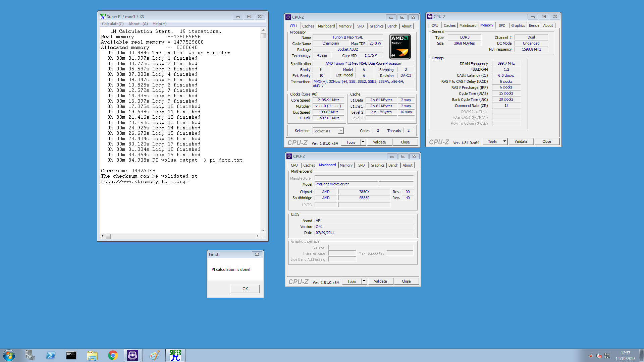Click the CPU tab window's CPU-Z title icon
The width and height of the screenshot is (644, 362).
coord(288,17)
